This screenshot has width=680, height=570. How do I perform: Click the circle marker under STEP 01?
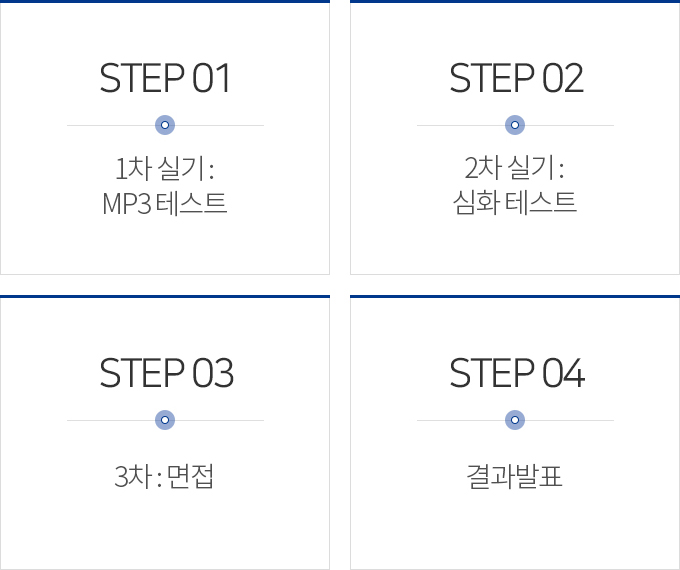(x=165, y=125)
